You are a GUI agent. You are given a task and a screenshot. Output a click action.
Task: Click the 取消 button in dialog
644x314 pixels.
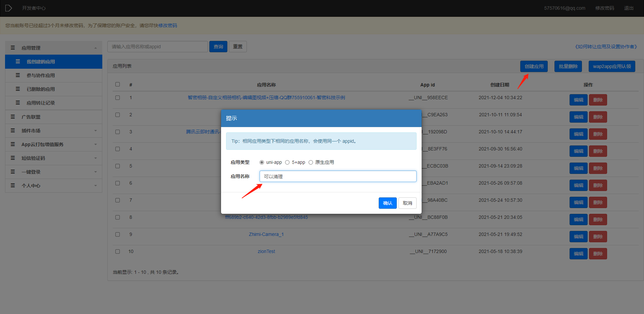coord(407,203)
